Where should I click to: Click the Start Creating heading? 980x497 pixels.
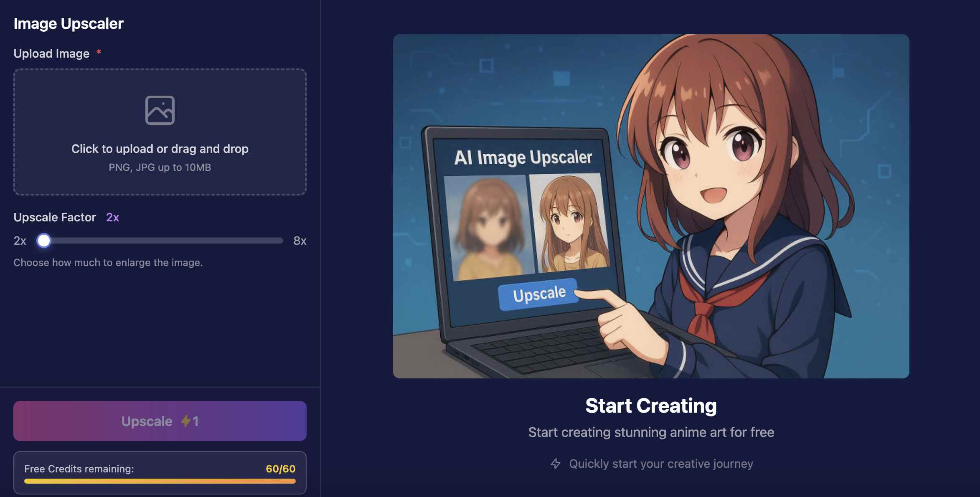652,405
